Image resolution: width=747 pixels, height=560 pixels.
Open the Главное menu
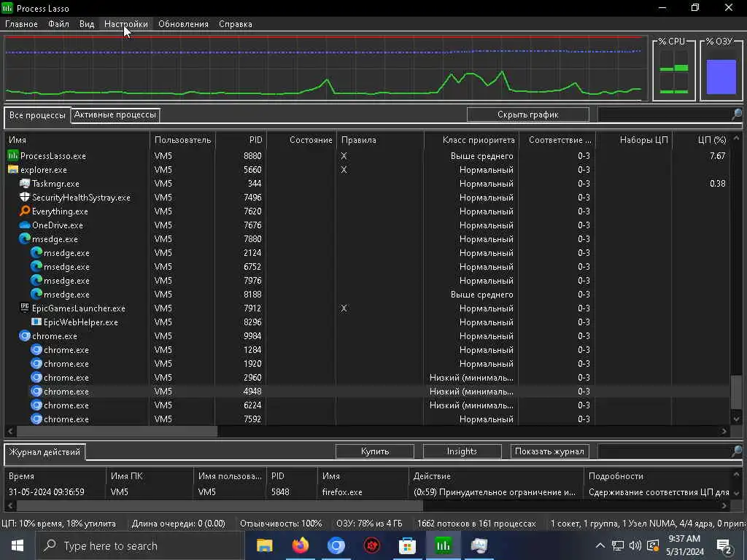[x=21, y=24]
